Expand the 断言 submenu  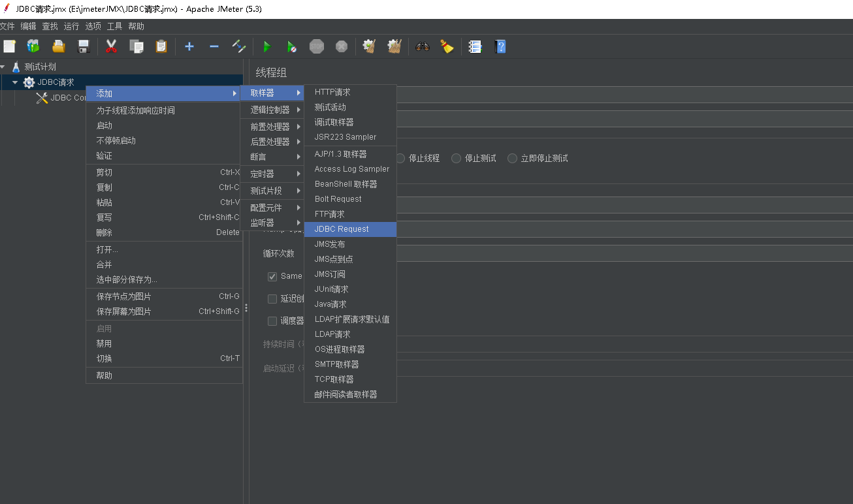[272, 157]
